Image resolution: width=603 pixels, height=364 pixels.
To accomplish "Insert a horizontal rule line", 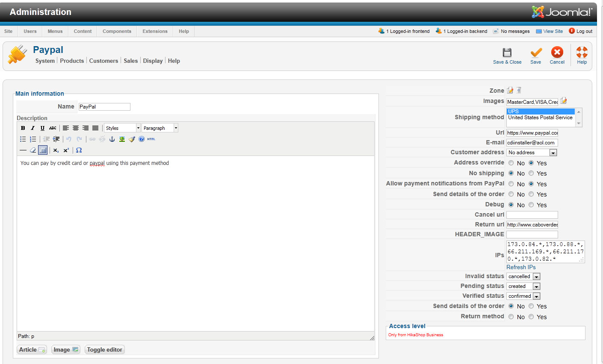I will tap(23, 150).
